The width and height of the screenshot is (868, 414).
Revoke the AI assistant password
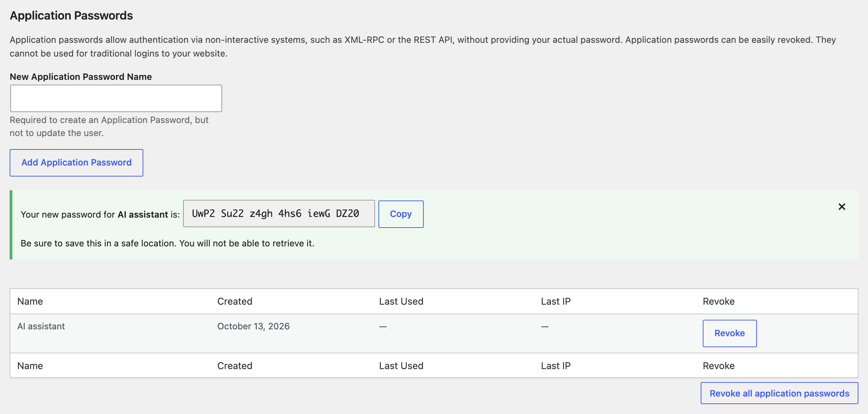(x=730, y=333)
